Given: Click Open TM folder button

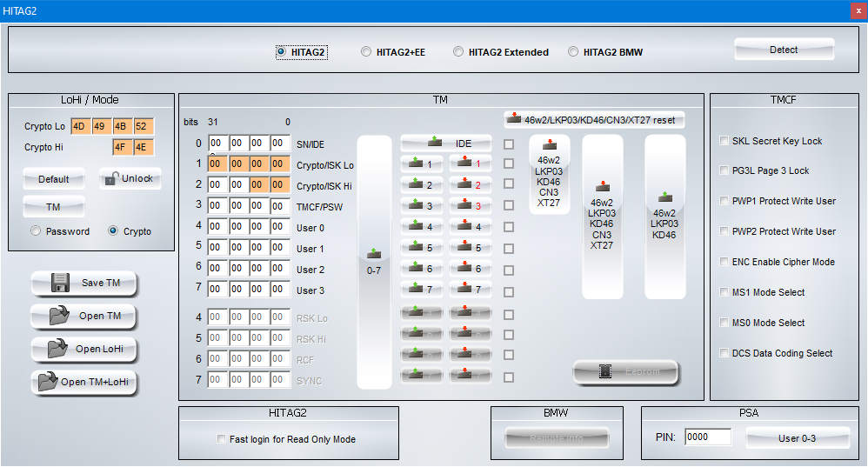Looking at the screenshot, I should click(x=83, y=317).
